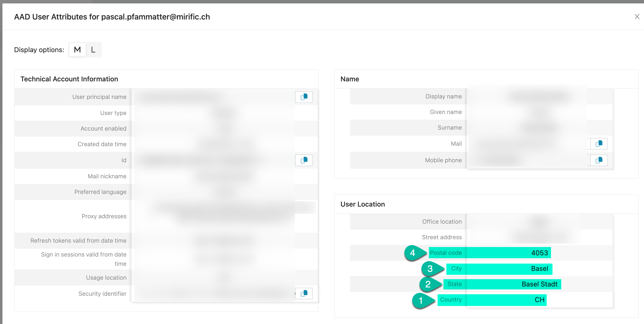Copy the Mobile phone value
This screenshot has height=324, width=644.
click(599, 160)
